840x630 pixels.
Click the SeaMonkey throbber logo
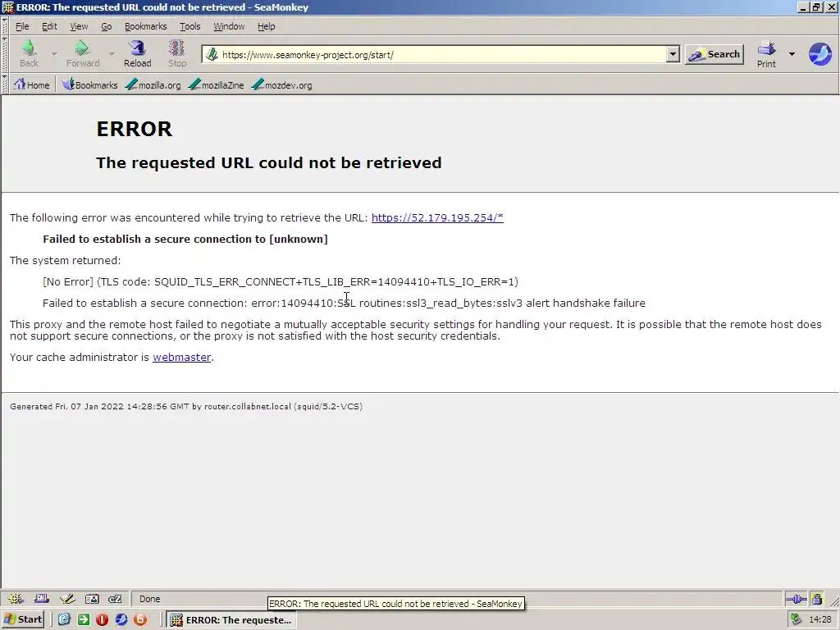[x=820, y=54]
